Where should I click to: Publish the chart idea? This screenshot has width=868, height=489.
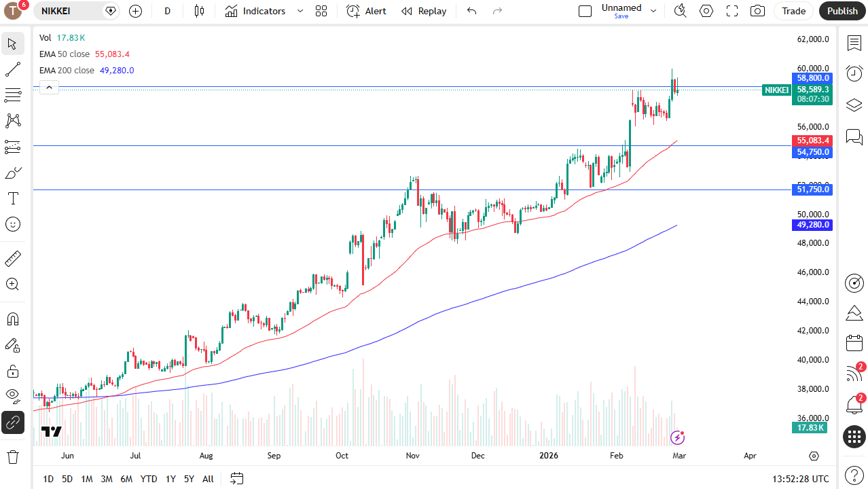[x=842, y=11]
